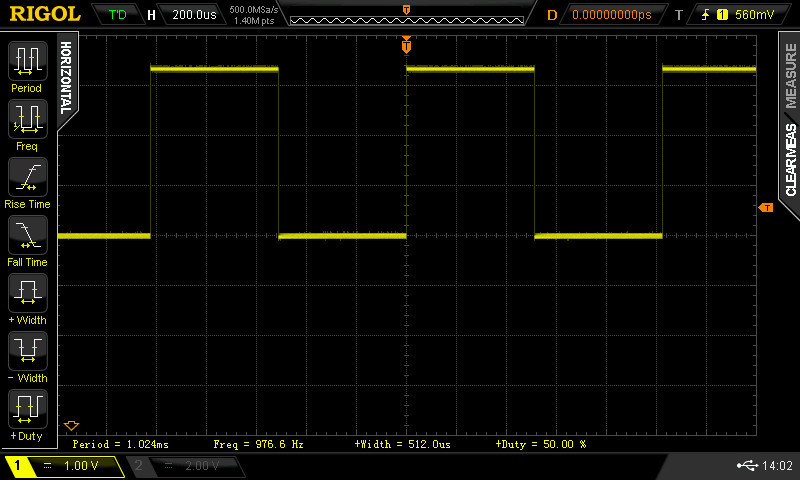Toggle channel 2 at 2.00 V

pos(185,466)
